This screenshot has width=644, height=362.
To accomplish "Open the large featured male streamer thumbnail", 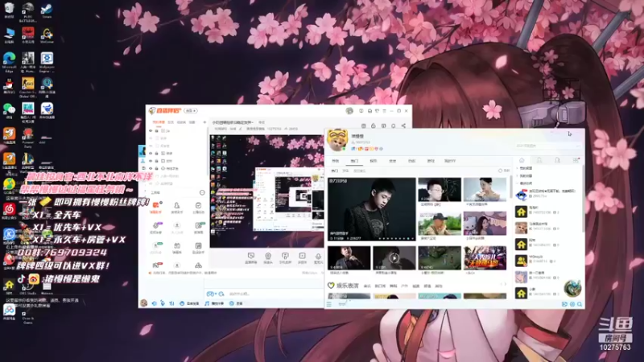I will pyautogui.click(x=372, y=209).
